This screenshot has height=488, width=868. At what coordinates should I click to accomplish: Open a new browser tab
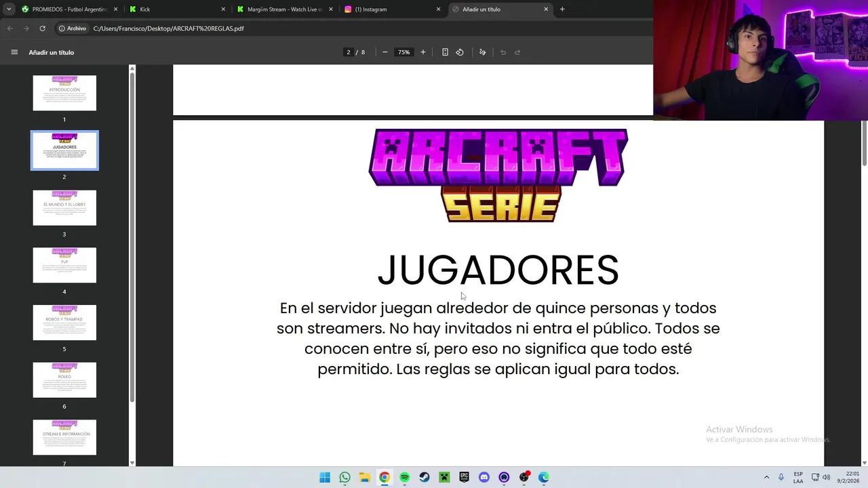point(562,9)
